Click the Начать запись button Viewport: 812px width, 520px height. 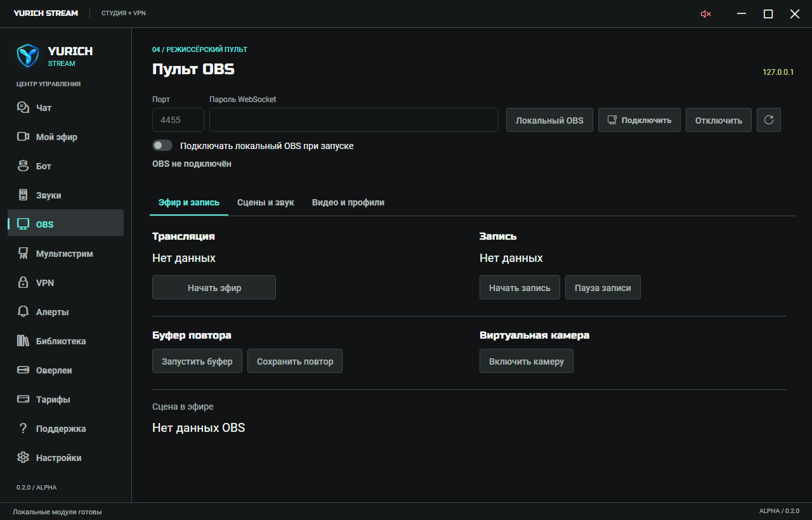coord(520,287)
